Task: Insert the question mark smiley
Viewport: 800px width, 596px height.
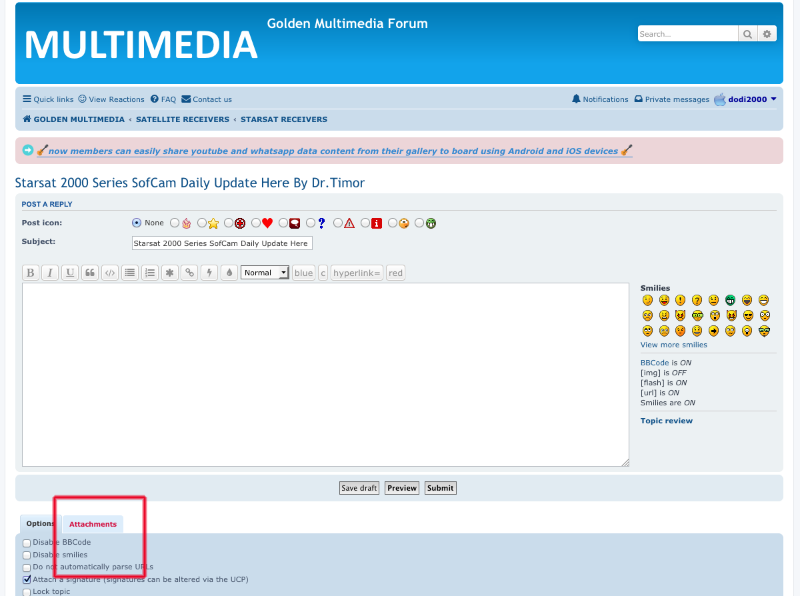Action: tap(697, 300)
